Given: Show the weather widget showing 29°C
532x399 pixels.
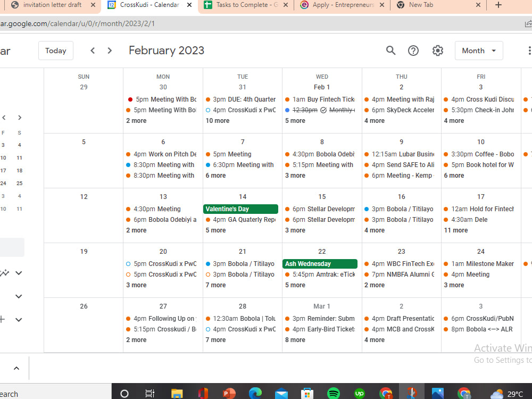Looking at the screenshot, I should pyautogui.click(x=507, y=394).
